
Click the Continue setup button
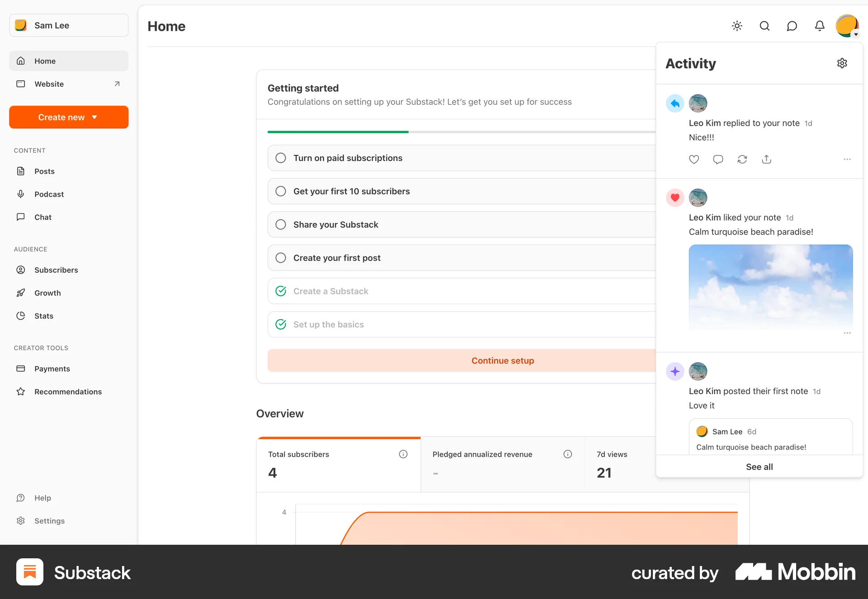point(503,360)
